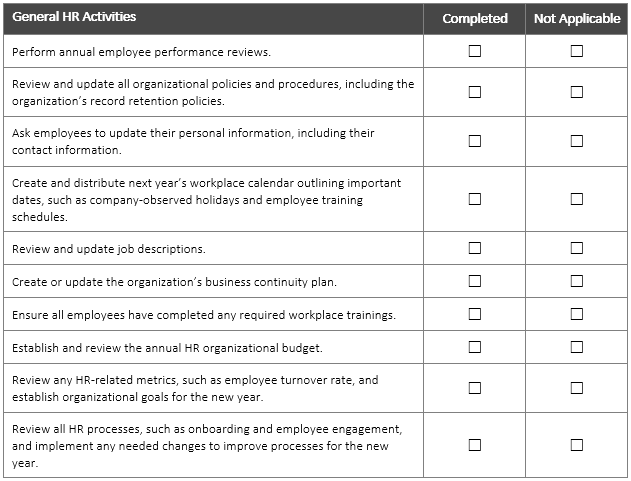Tick Completed for HR-related metrics review
This screenshot has width=631, height=481.
475,388
